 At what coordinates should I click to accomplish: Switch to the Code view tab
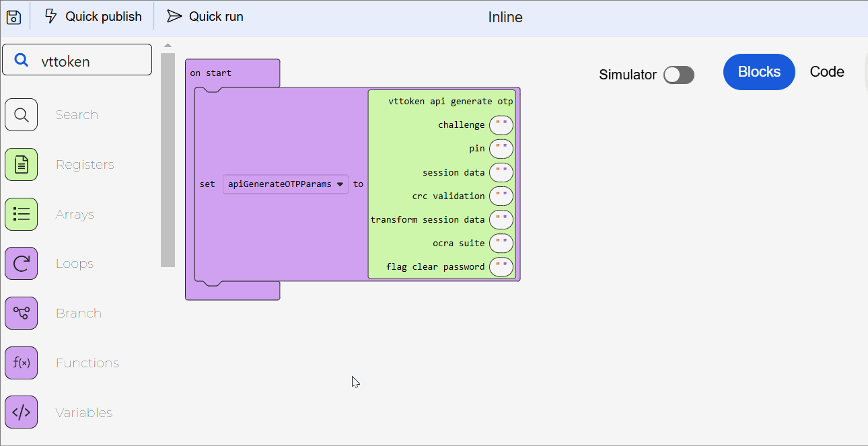pos(827,72)
